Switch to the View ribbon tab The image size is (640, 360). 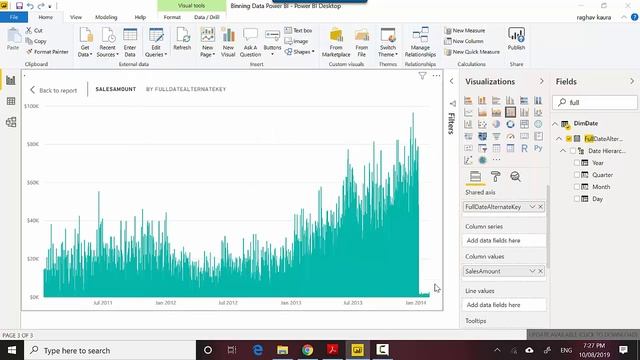(x=76, y=17)
